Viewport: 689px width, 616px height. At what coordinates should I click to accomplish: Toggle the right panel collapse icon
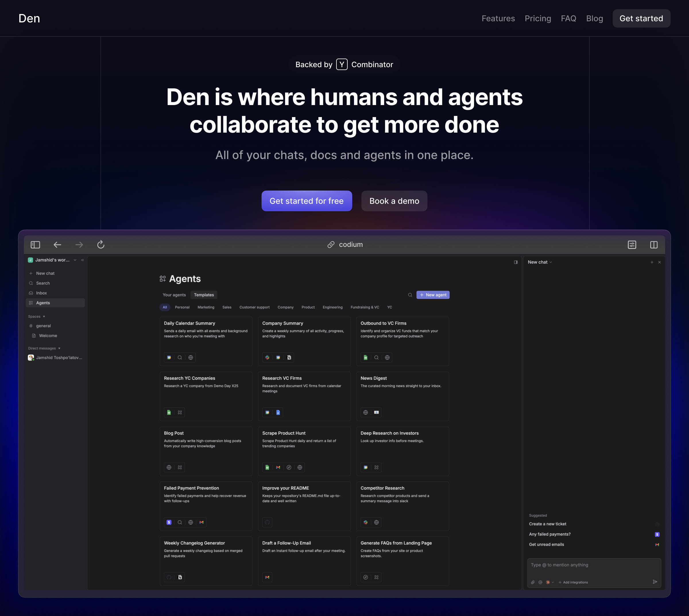point(515,262)
